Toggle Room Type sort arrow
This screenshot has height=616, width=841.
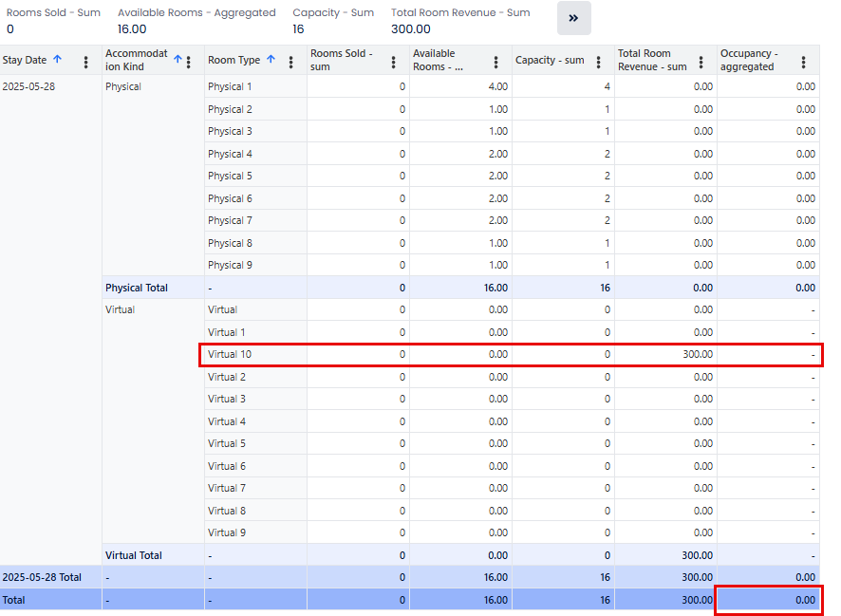(271, 60)
